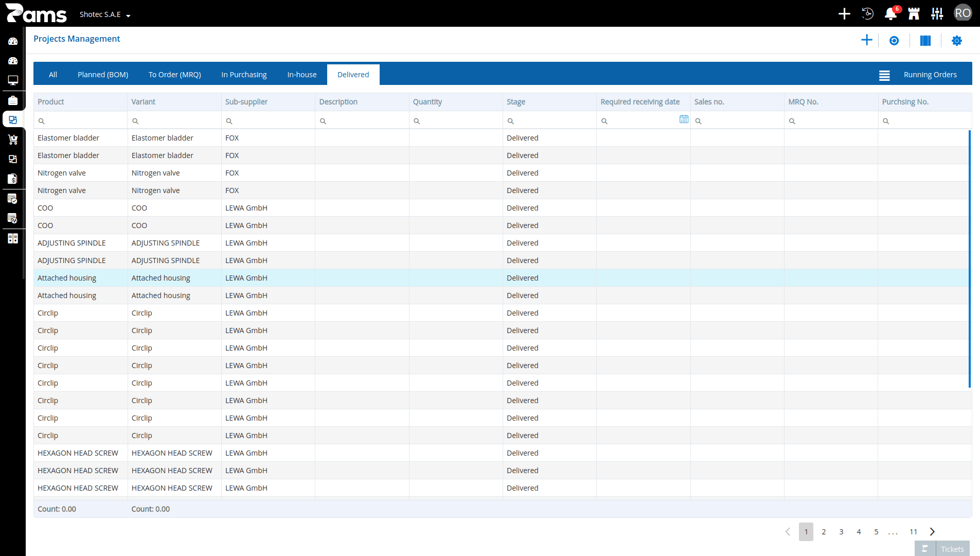The height and width of the screenshot is (556, 980).
Task: Click the table vertical scrollbar
Action: click(970, 259)
